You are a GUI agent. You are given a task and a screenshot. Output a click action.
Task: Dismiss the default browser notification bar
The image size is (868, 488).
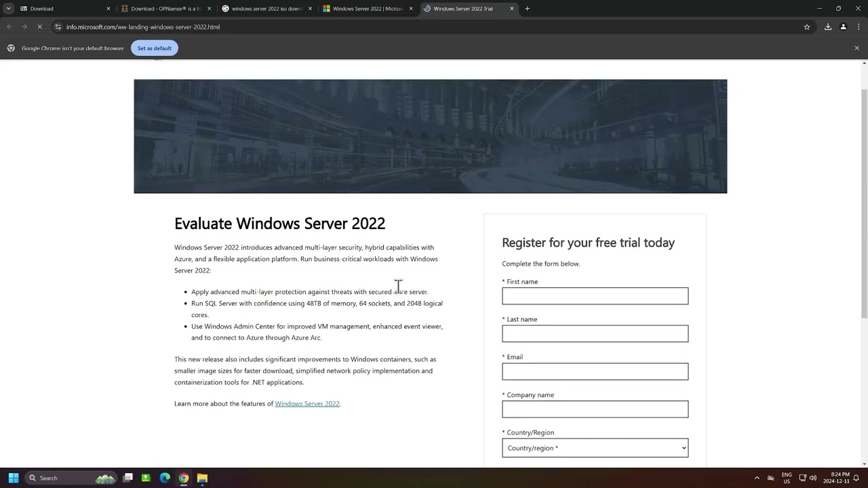[856, 48]
